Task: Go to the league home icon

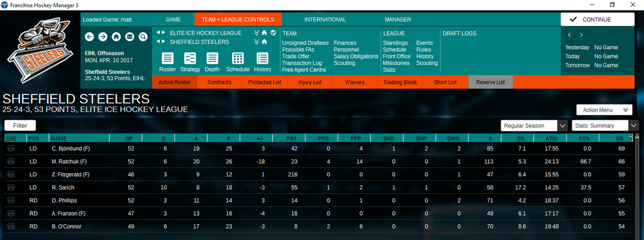Action: pos(265,33)
